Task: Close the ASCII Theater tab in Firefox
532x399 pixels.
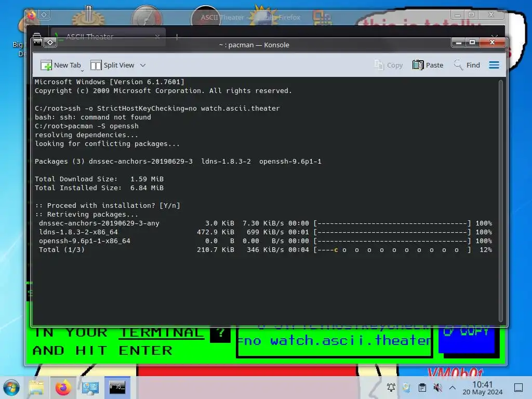Action: point(157,36)
